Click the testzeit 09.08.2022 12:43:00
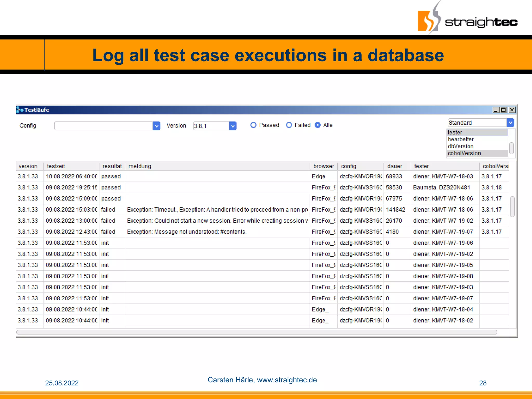Viewport: 532px width, 399px height. pyautogui.click(x=71, y=232)
